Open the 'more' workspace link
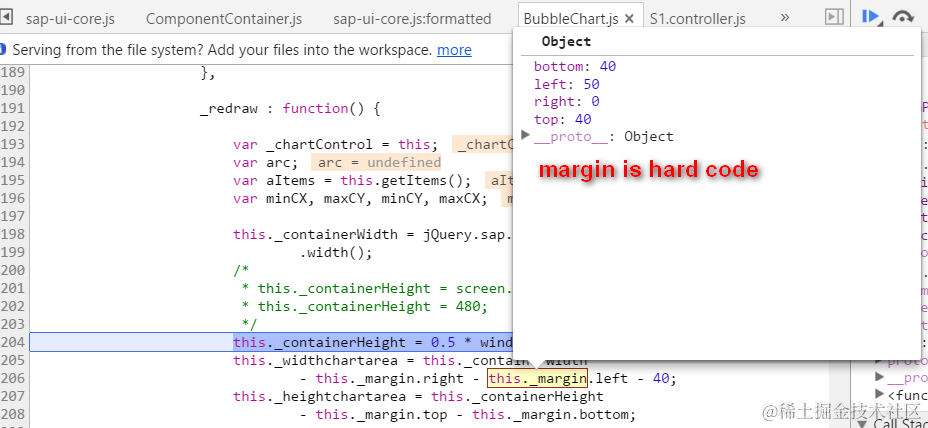This screenshot has height=428, width=928. [x=454, y=50]
